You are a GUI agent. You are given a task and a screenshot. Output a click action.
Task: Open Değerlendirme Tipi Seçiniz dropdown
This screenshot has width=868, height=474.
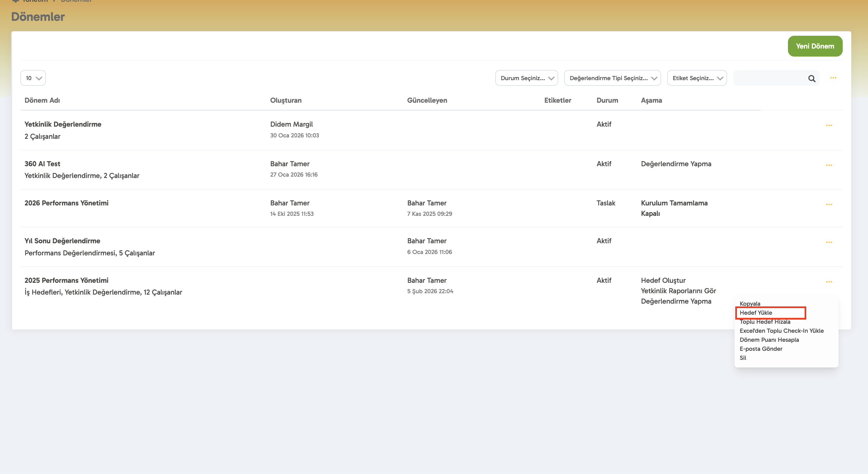612,78
